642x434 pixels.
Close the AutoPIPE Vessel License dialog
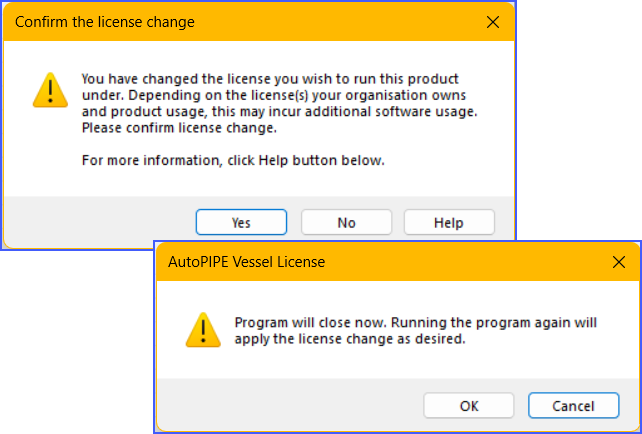click(619, 262)
